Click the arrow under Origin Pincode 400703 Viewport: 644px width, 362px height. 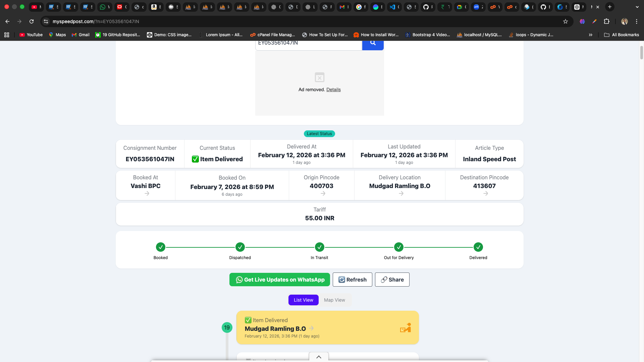tap(323, 194)
